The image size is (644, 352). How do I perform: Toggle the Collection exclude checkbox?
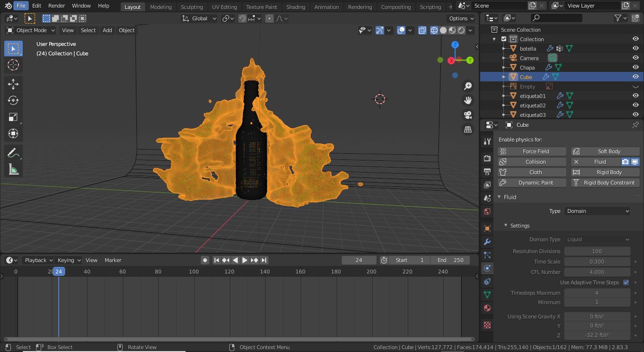pyautogui.click(x=504, y=39)
